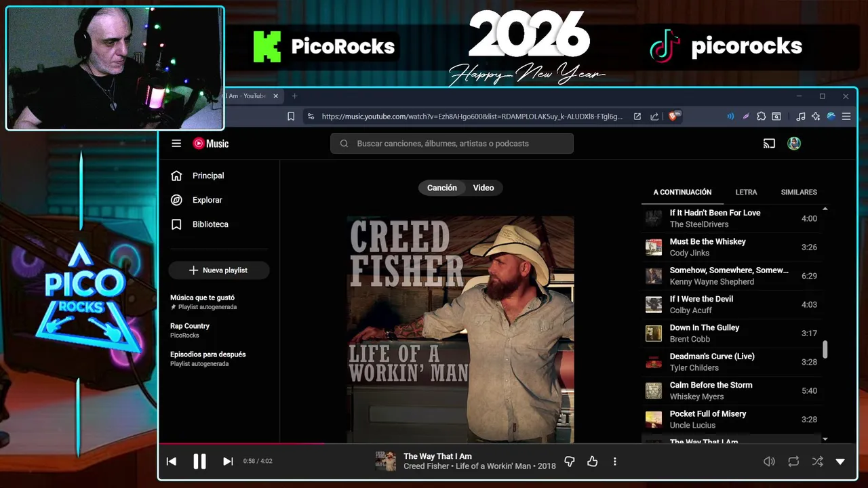This screenshot has width=868, height=488.
Task: Play If I Were the Devil
Action: pos(731,304)
